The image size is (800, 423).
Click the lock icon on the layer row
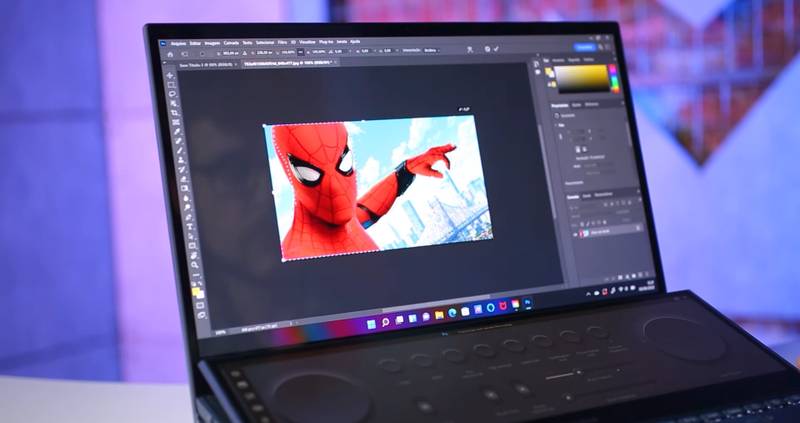638,228
